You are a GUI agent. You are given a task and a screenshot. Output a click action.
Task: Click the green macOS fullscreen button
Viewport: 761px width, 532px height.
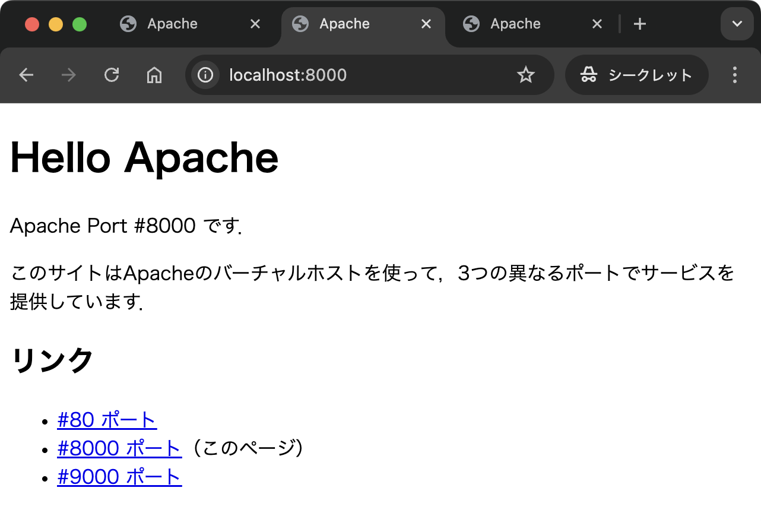[x=80, y=24]
